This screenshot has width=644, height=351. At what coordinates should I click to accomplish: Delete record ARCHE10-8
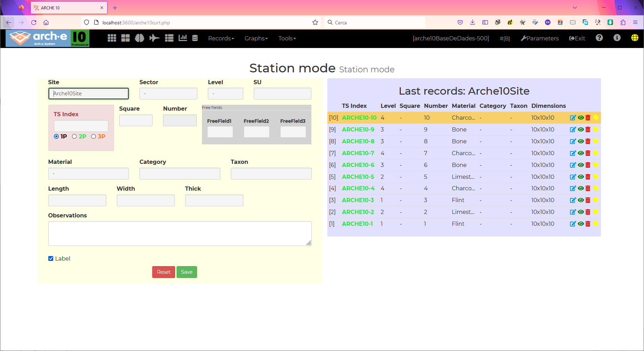pos(588,141)
